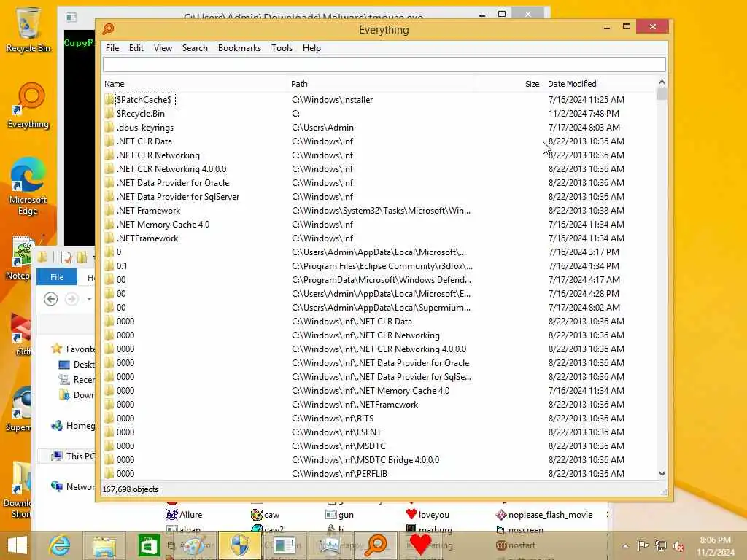Image resolution: width=747 pixels, height=560 pixels.
Task: Select the .NET Memory Cache 4.0 row
Action: (x=379, y=225)
